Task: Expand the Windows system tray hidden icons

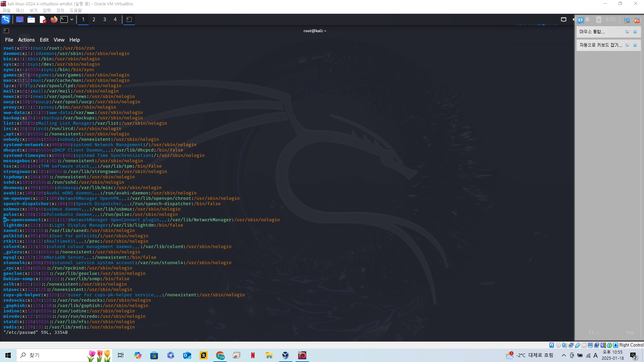Action: tap(563, 355)
